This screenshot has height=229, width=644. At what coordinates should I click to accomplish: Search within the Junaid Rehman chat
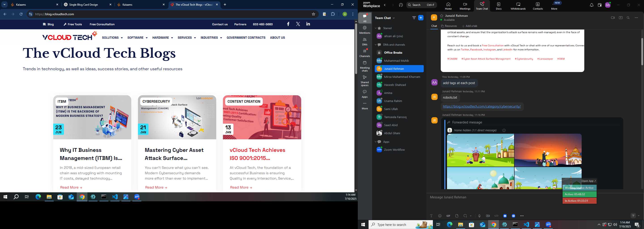coord(628,18)
